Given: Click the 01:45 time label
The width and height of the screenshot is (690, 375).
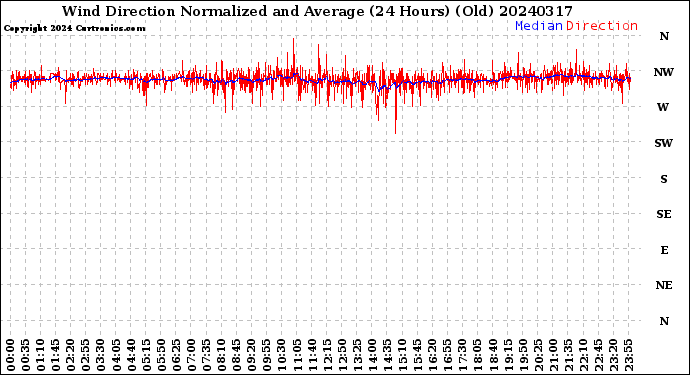Looking at the screenshot, I should point(56,355).
